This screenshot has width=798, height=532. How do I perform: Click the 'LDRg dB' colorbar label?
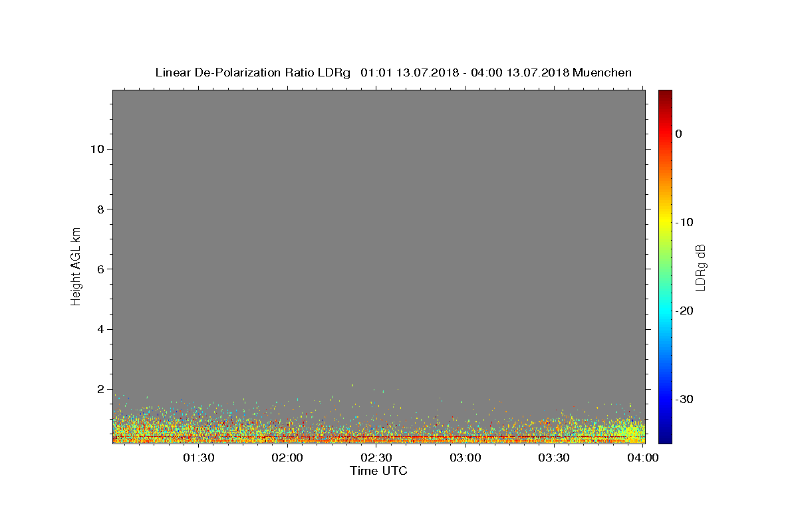[700, 267]
